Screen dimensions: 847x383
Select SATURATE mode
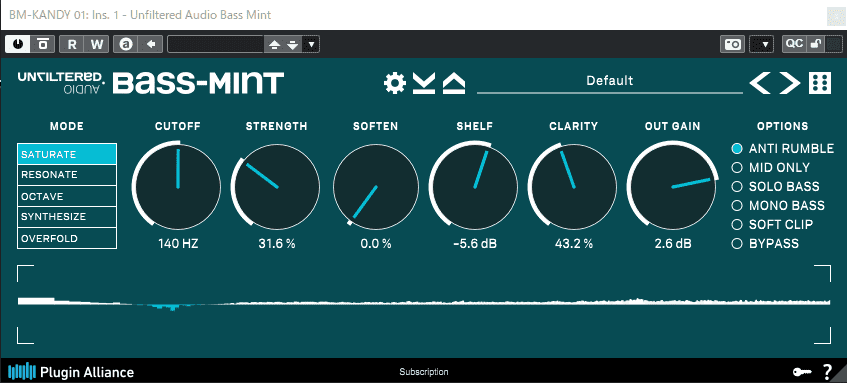67,154
